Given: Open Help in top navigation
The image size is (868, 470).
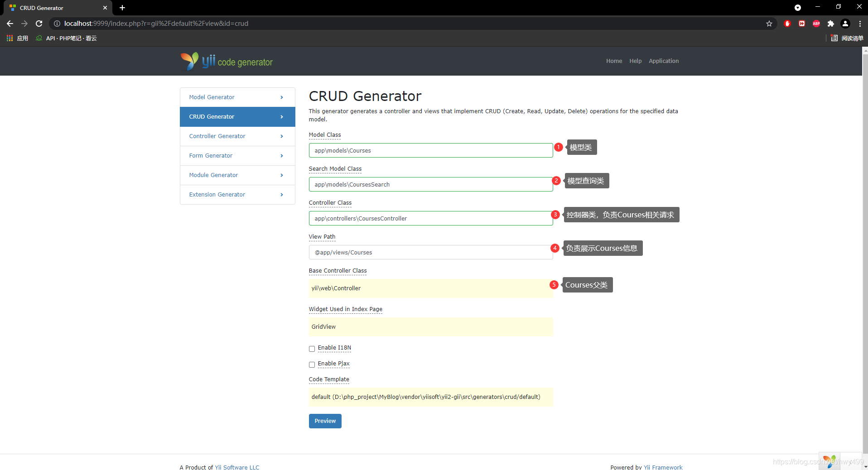Looking at the screenshot, I should coord(636,61).
